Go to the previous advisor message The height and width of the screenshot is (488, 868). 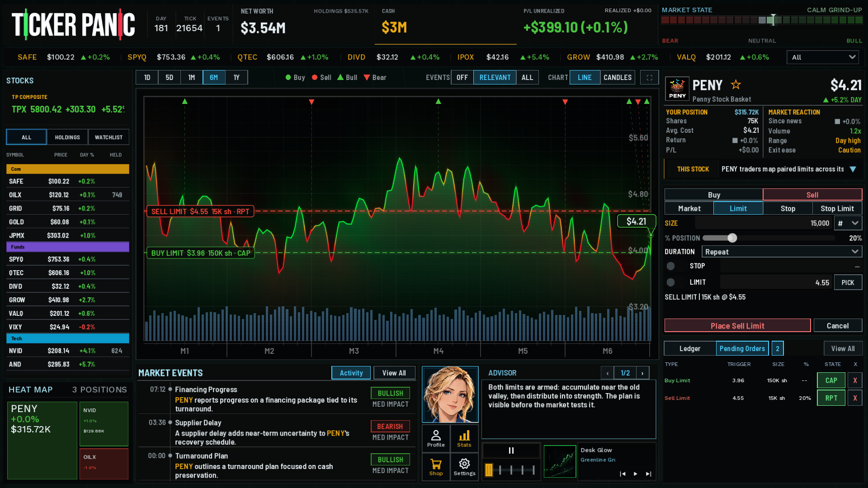pos(608,373)
